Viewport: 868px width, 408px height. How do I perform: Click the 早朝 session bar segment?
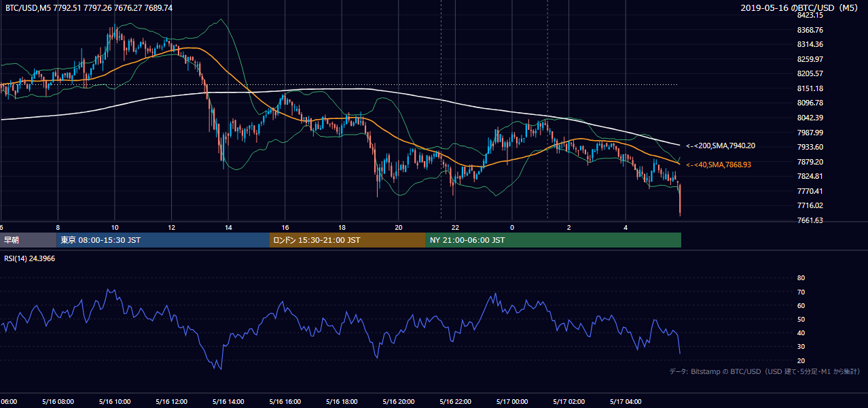[28, 240]
